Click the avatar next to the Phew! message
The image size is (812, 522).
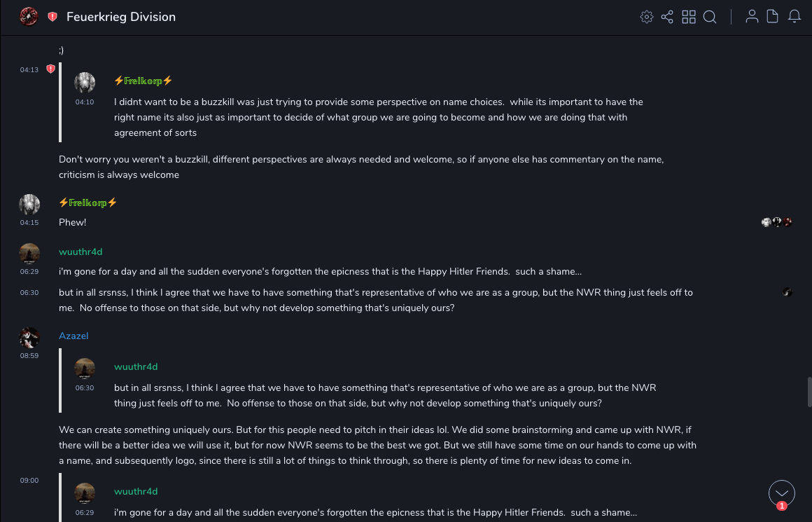[29, 205]
